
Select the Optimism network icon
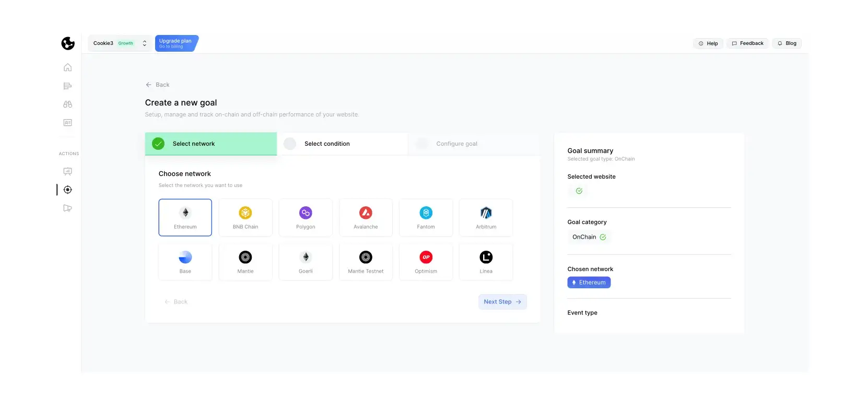click(x=426, y=257)
